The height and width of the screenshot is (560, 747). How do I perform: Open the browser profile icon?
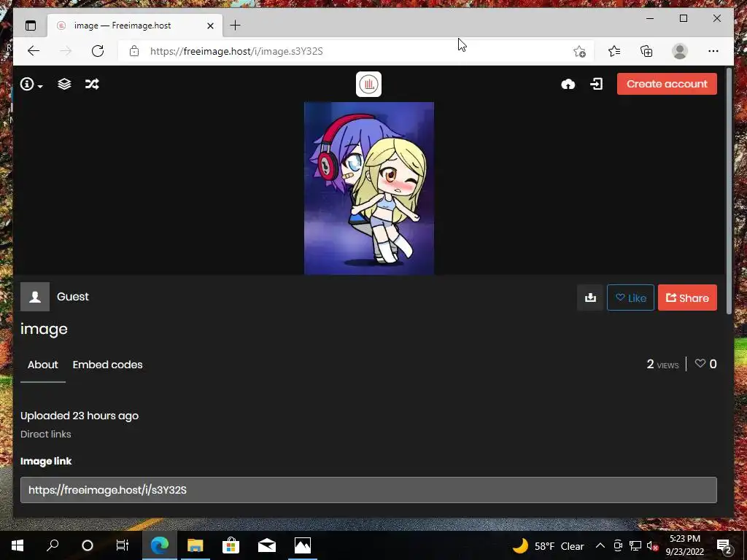click(x=680, y=51)
